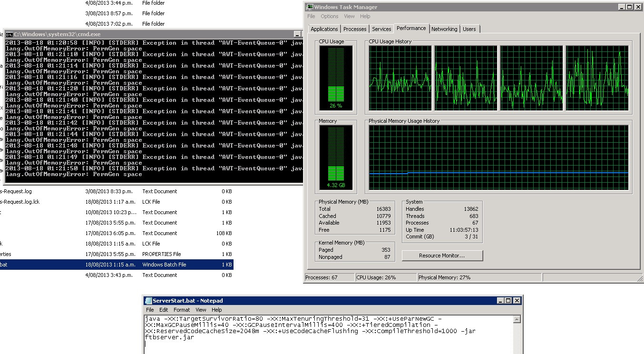The image size is (644, 354).
Task: Close the Task Manager window
Action: (x=638, y=7)
